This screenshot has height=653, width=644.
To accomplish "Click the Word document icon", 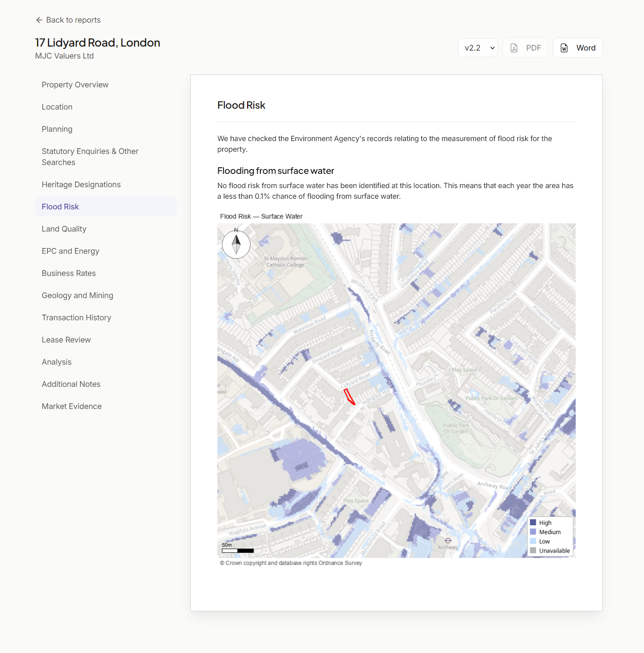I will coord(564,48).
